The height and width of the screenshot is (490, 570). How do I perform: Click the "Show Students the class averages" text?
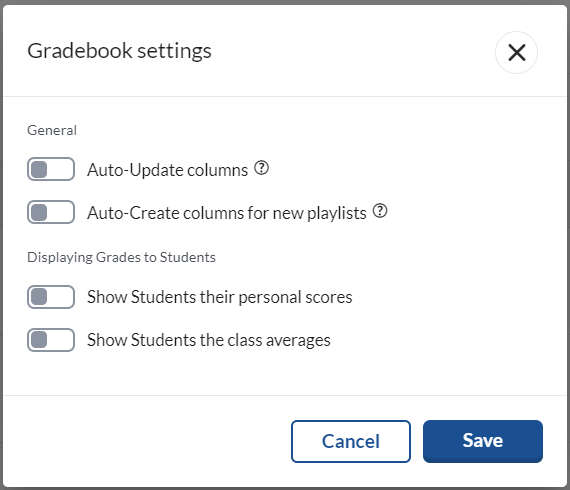pyautogui.click(x=209, y=340)
